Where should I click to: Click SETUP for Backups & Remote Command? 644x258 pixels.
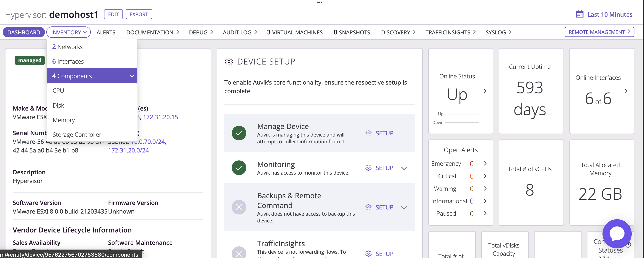384,207
